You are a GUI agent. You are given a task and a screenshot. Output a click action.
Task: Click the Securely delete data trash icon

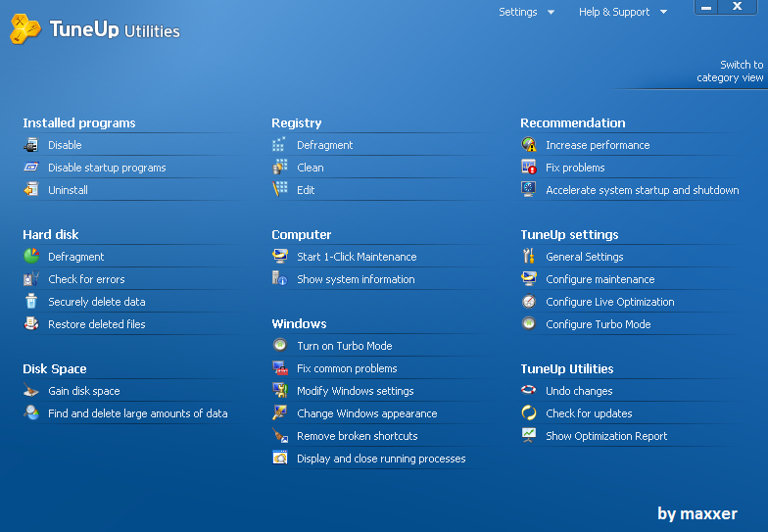[x=31, y=301]
